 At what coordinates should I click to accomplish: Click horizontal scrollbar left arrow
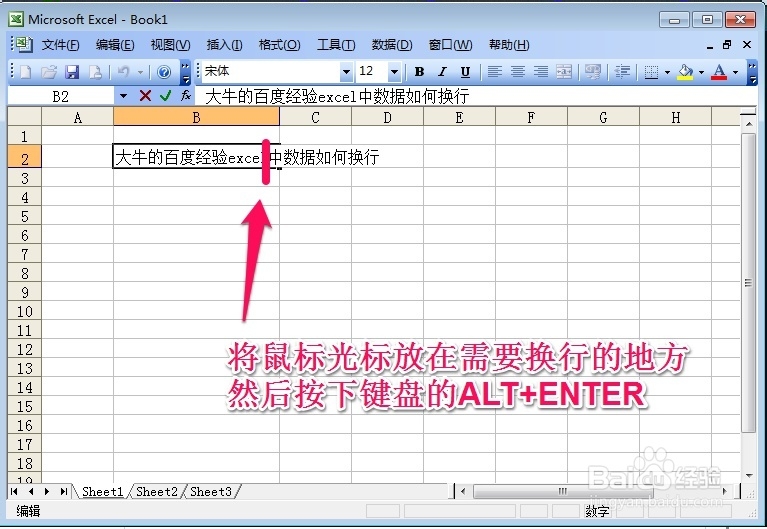click(x=463, y=491)
